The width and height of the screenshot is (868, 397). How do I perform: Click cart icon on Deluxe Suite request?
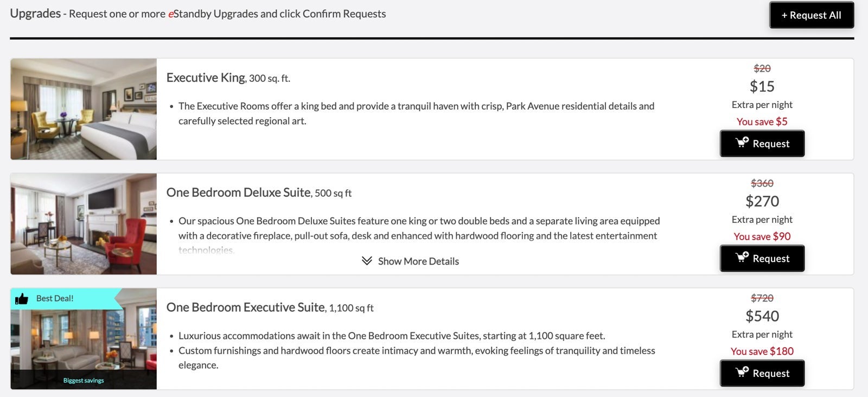click(742, 258)
